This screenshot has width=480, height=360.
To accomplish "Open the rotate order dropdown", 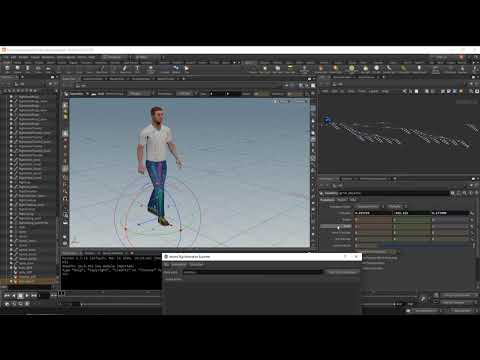I will click(x=396, y=206).
